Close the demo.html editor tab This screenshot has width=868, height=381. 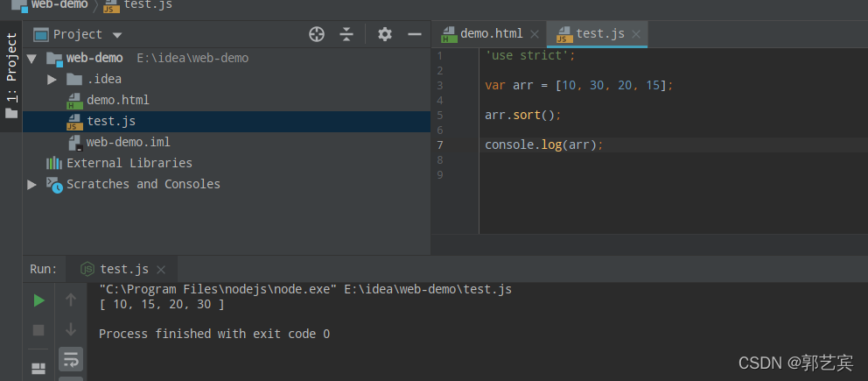(535, 34)
